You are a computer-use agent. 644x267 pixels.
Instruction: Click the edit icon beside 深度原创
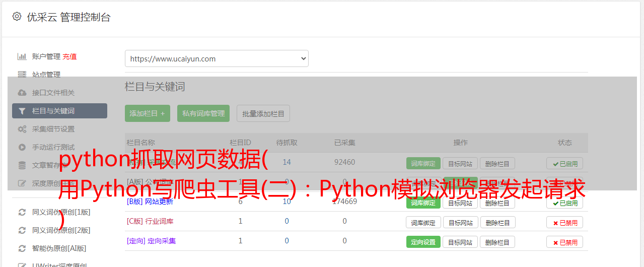pos(22,183)
